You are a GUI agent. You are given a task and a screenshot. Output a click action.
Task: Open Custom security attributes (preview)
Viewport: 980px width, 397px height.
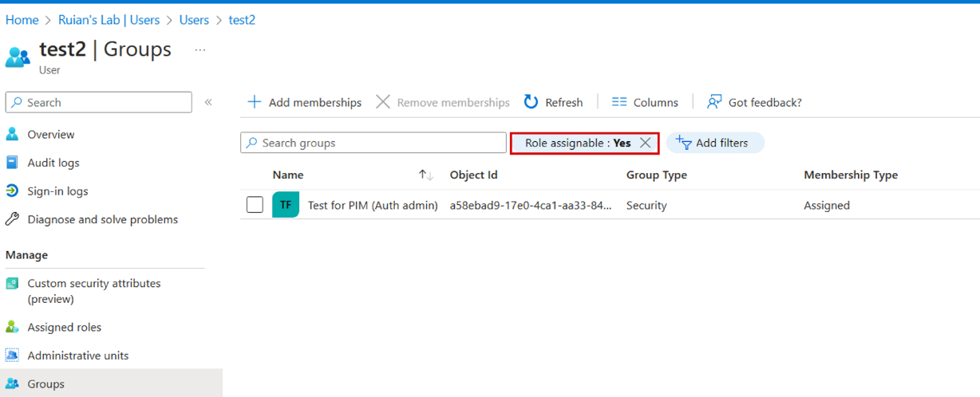[x=94, y=291]
